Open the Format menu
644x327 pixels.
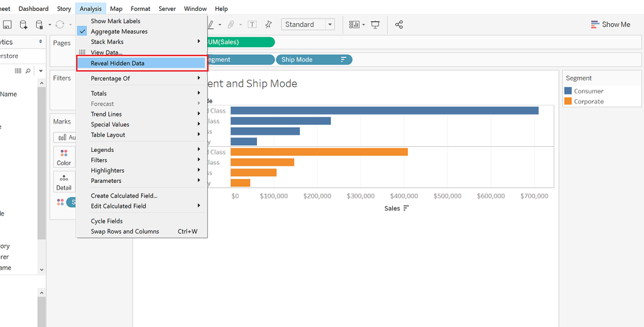[x=140, y=8]
